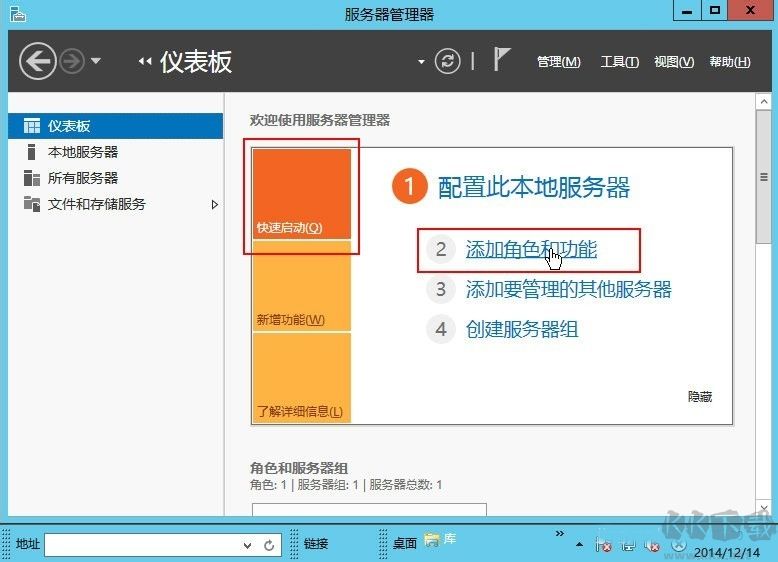This screenshot has width=778, height=562.
Task: Open the 视图(V) menu
Action: 673,62
